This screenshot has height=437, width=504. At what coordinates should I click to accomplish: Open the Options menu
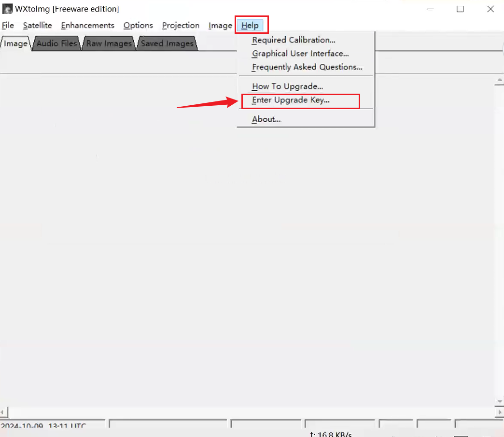click(x=138, y=26)
